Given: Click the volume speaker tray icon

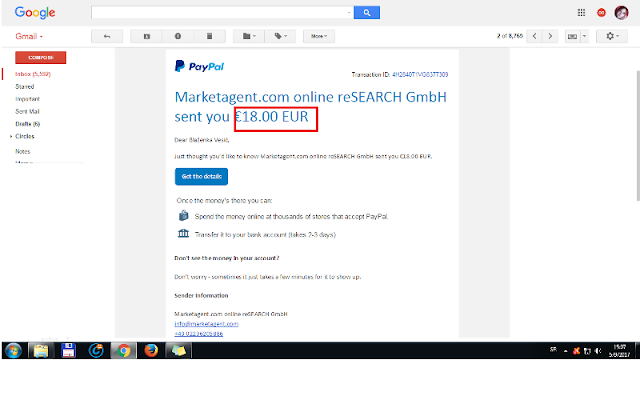Looking at the screenshot, I should click(x=598, y=351).
